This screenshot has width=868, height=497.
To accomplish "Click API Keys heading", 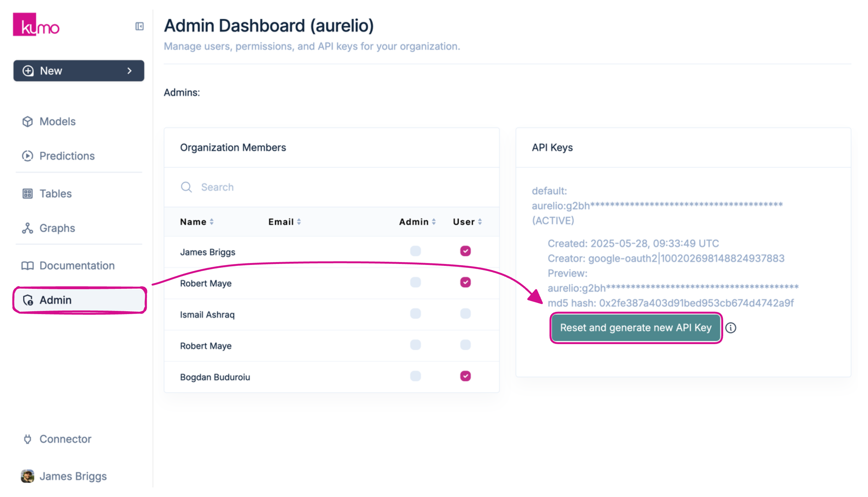I will coord(553,147).
